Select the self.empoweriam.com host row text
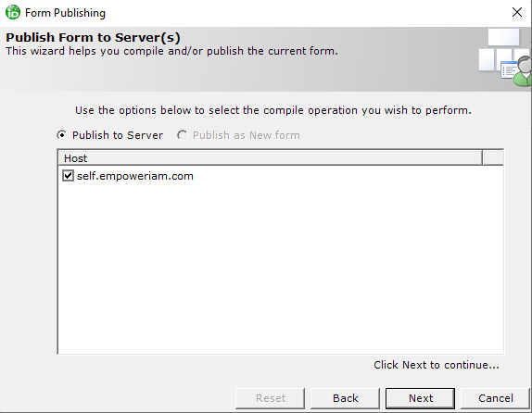The width and height of the screenshot is (532, 413). click(x=135, y=176)
